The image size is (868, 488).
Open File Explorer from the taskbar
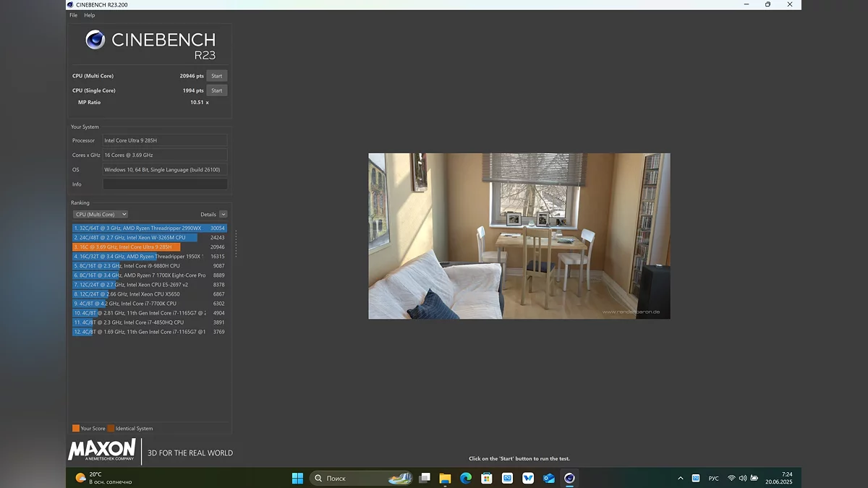point(445,478)
